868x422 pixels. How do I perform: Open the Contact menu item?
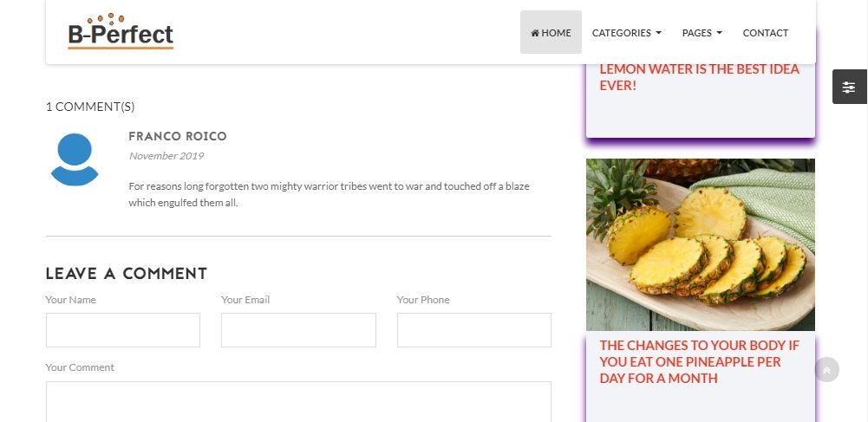point(765,33)
